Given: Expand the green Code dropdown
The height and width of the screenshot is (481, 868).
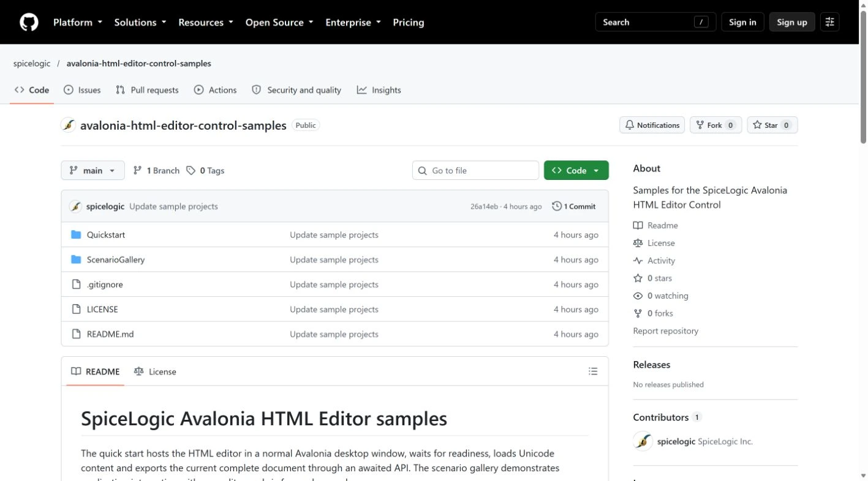Looking at the screenshot, I should pyautogui.click(x=576, y=171).
